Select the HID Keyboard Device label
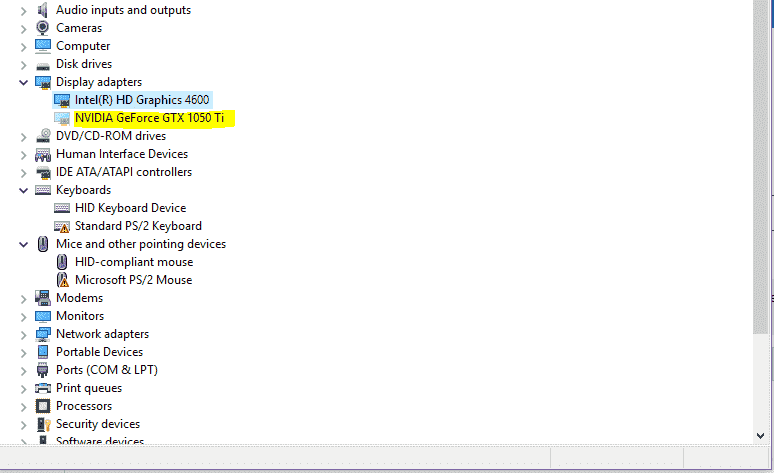Screen dimensions: 774x473 click(130, 208)
